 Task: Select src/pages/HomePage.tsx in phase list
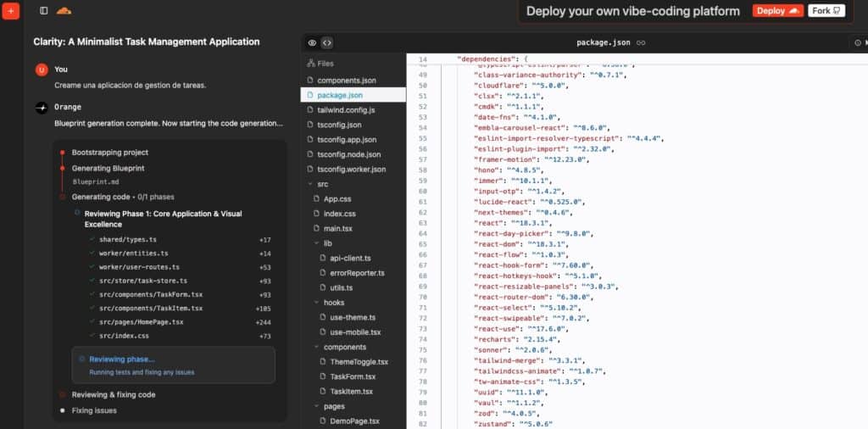[x=141, y=322]
